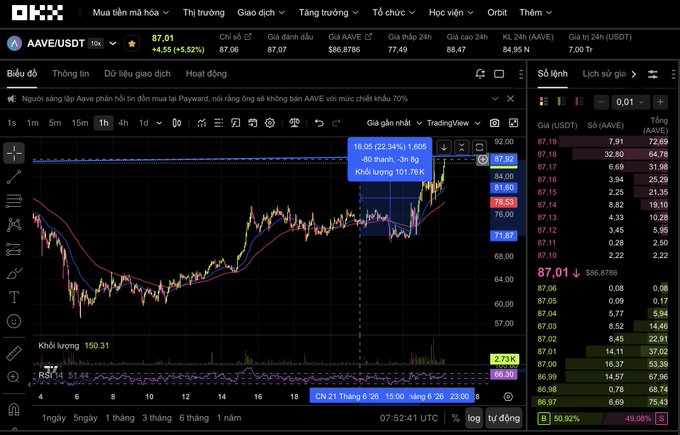Increase order book price precision

pyautogui.click(x=660, y=102)
